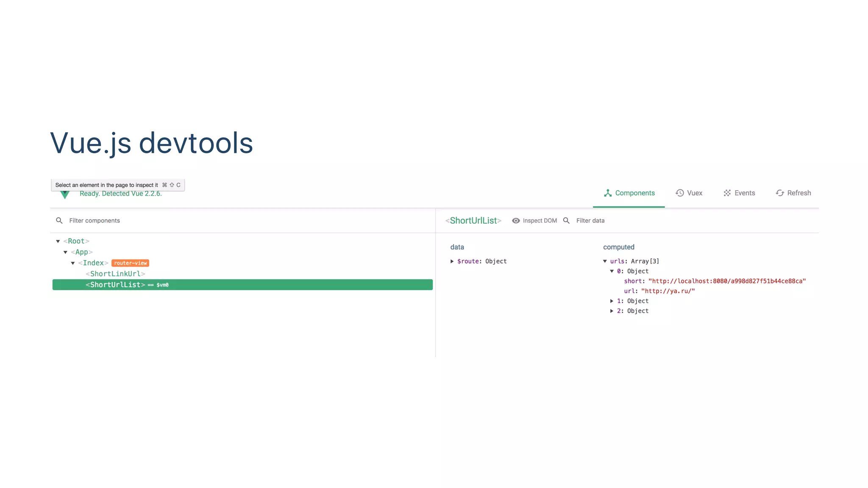
Task: Collapse the Root component node
Action: tap(58, 241)
